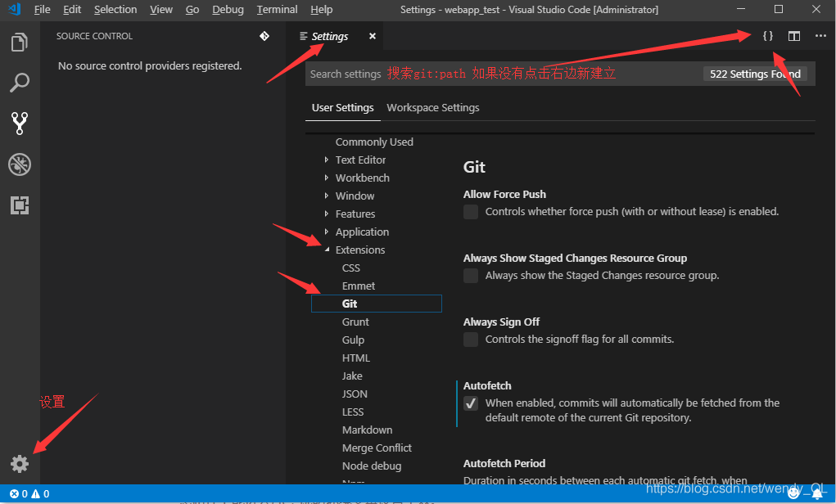Switch to the Workspace Settings tab
Image resolution: width=836 pixels, height=504 pixels.
433,108
